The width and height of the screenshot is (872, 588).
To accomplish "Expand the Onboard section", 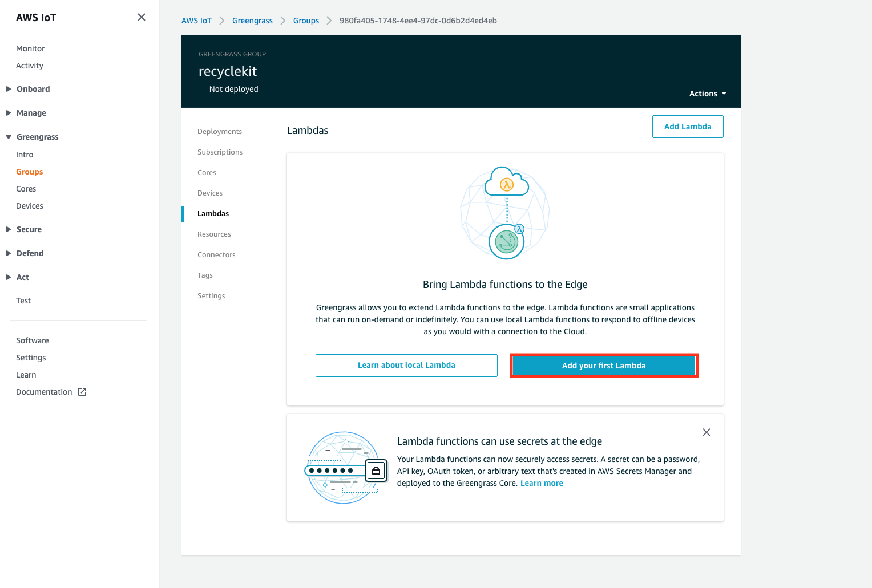I will pos(9,89).
